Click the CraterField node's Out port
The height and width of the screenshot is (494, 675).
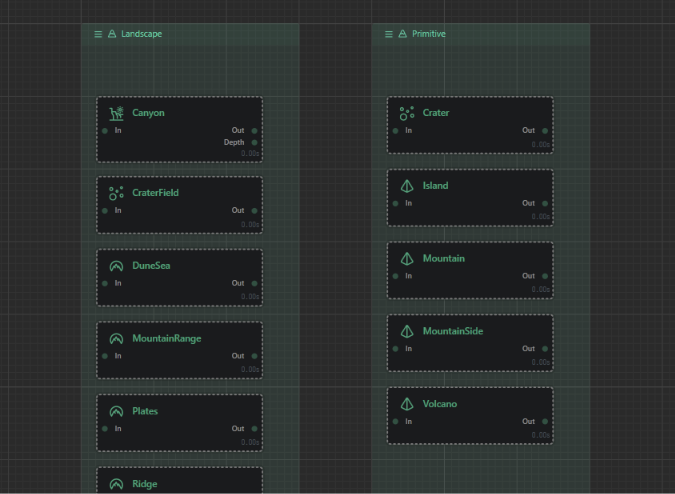click(x=254, y=211)
